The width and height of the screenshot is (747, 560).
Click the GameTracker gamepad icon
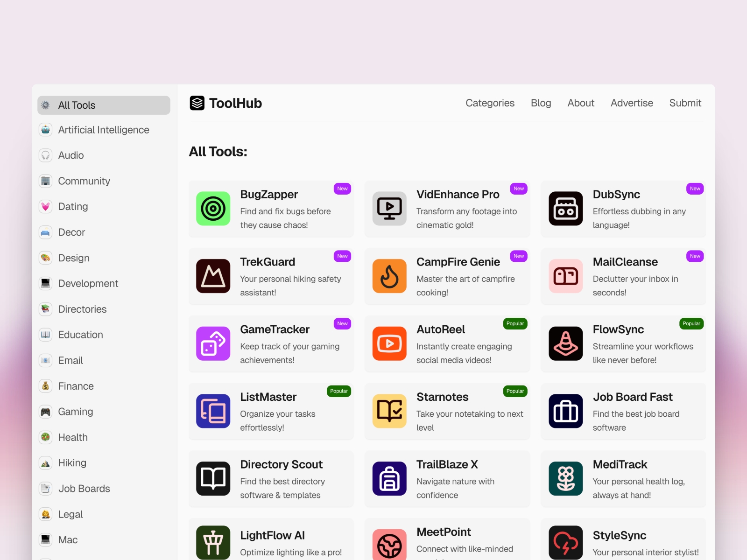[213, 344]
